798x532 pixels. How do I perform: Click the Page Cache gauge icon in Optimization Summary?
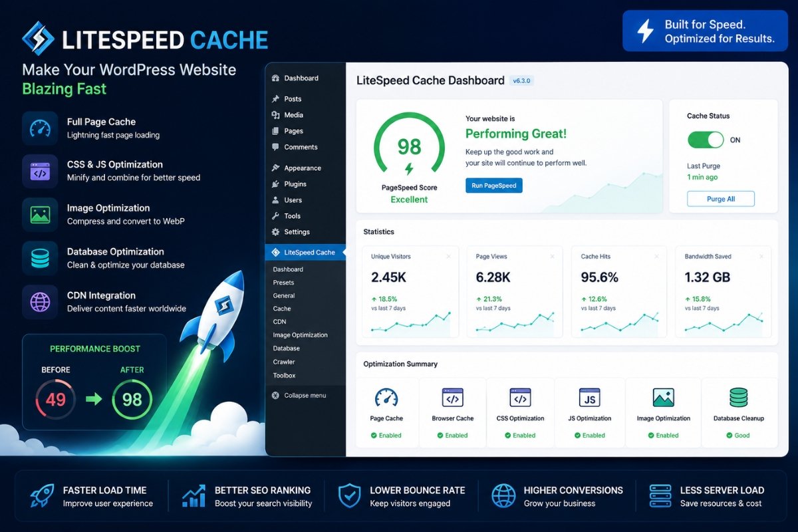386,397
